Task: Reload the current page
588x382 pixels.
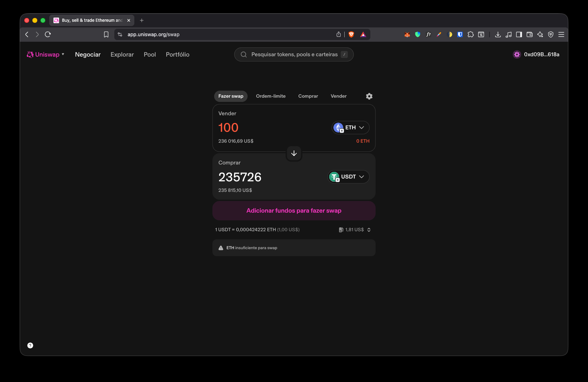Action: pos(48,34)
